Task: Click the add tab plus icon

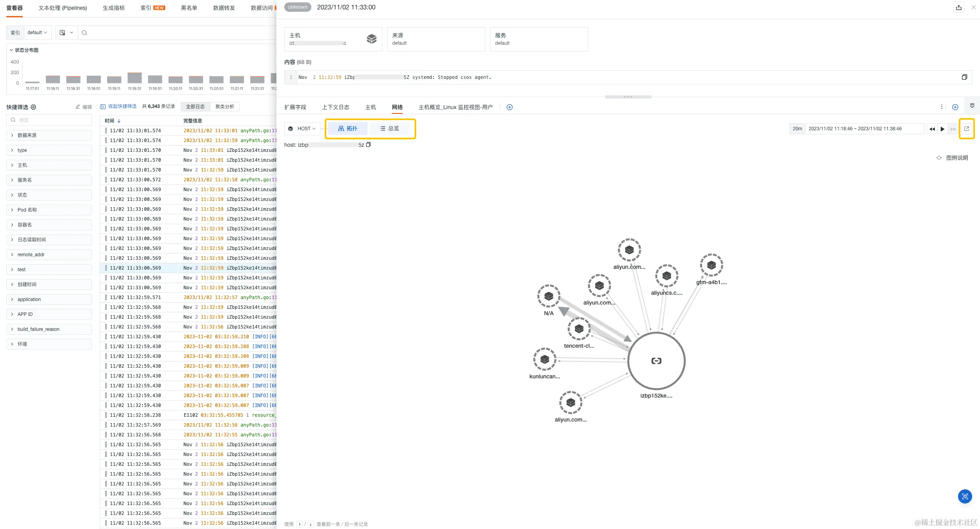Action: click(509, 107)
